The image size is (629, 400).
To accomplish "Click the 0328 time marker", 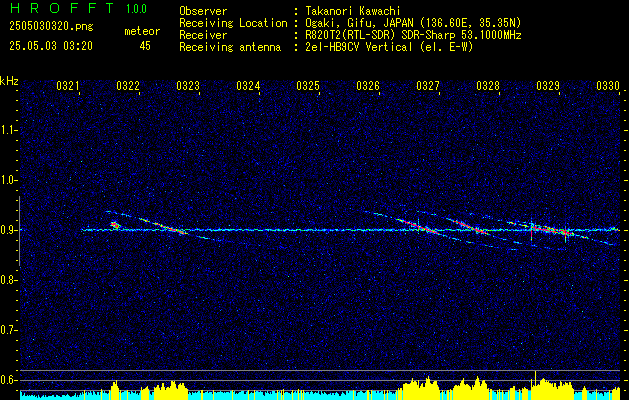I will (488, 86).
